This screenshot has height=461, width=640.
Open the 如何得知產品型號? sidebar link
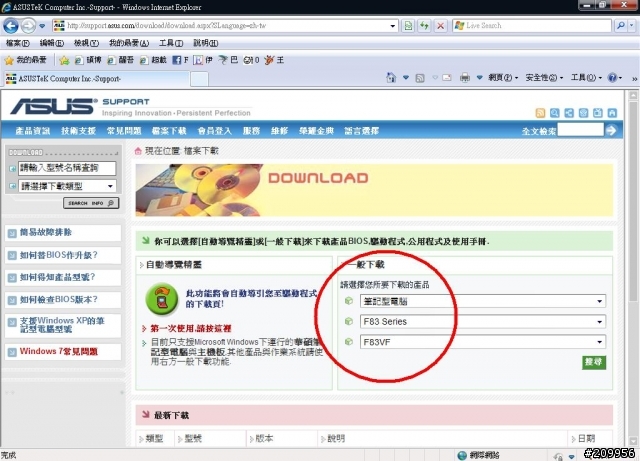[57, 278]
